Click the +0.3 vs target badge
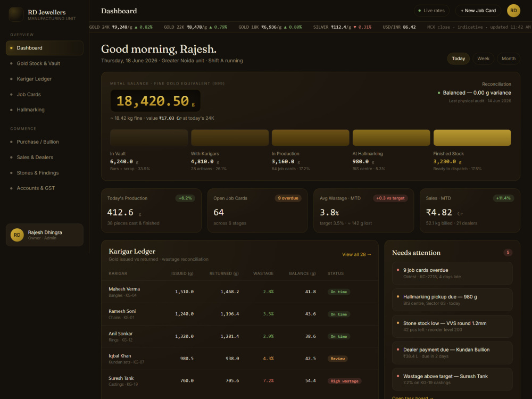This screenshot has height=399, width=532. tap(390, 198)
